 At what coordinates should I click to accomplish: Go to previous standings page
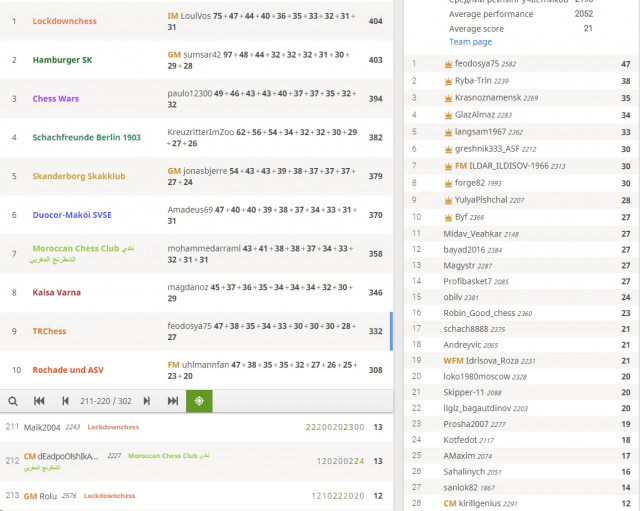(x=65, y=401)
